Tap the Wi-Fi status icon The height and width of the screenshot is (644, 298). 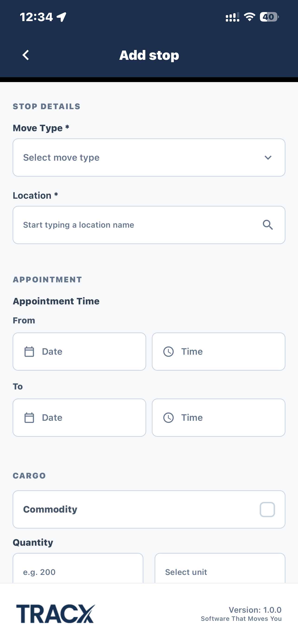(249, 17)
